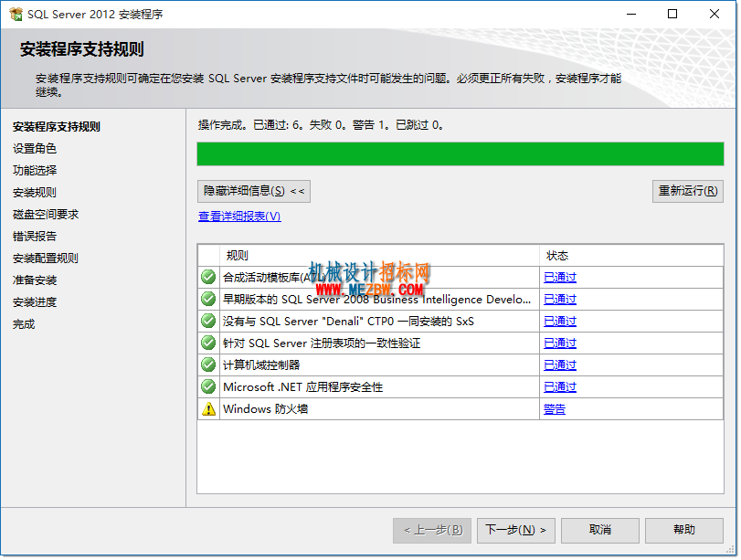Close the SQL Server 2012 setup window
The image size is (741, 560).
click(x=715, y=15)
